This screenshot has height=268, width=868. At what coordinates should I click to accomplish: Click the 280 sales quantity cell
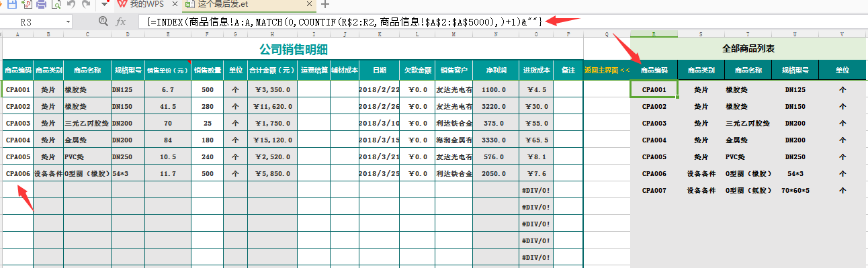[208, 106]
